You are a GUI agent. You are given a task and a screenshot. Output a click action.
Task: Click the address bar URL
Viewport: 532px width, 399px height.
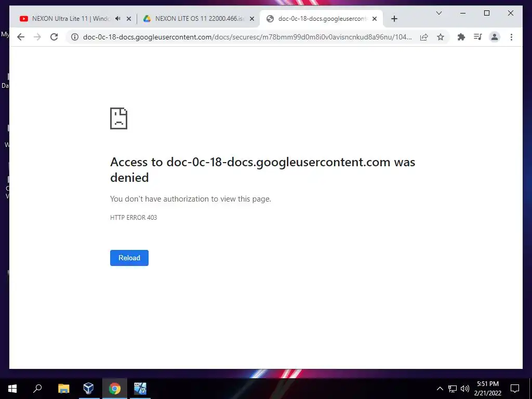pos(247,37)
